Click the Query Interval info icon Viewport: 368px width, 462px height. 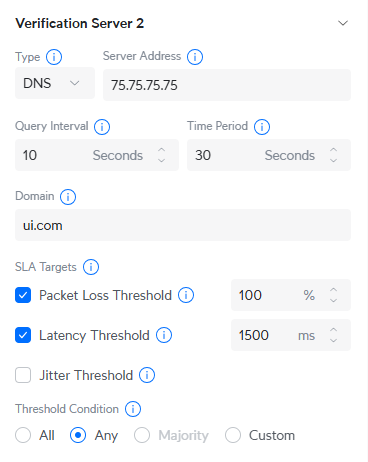point(102,127)
